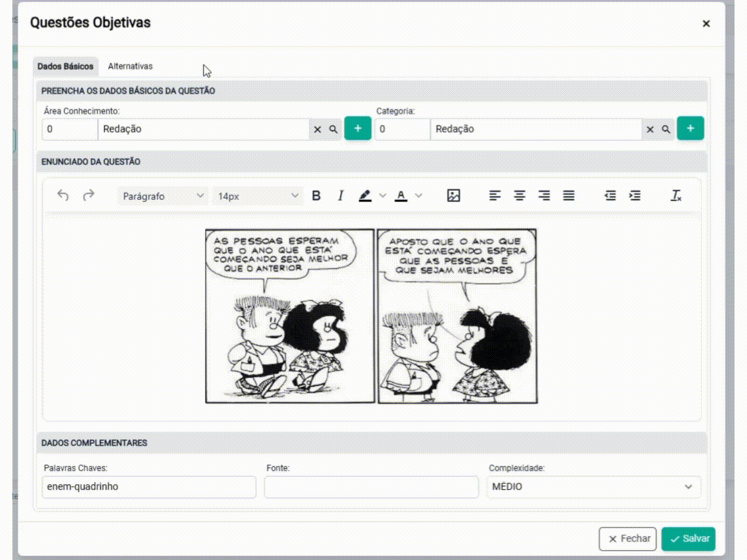Click the Área Conhecimento Redação text field

click(x=203, y=129)
